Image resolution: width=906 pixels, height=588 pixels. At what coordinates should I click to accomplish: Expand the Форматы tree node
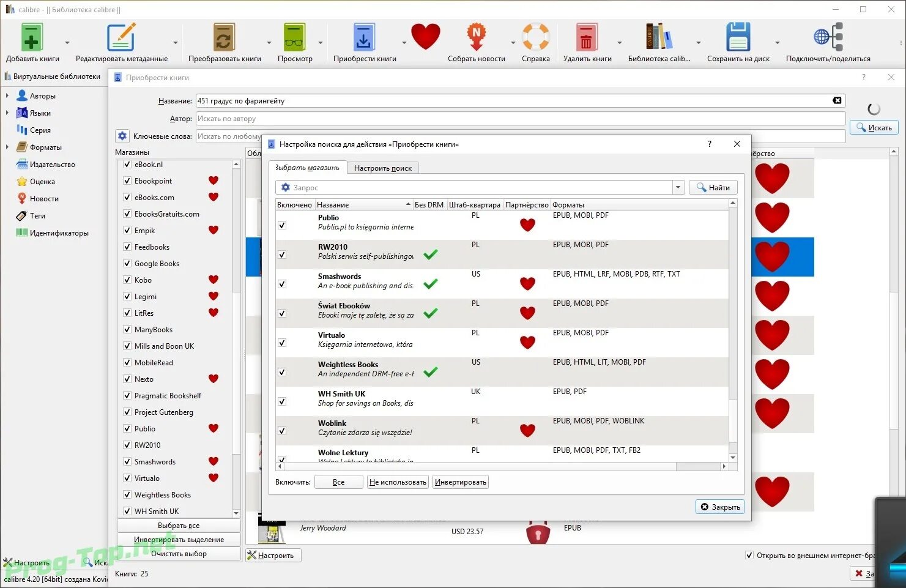(7, 147)
